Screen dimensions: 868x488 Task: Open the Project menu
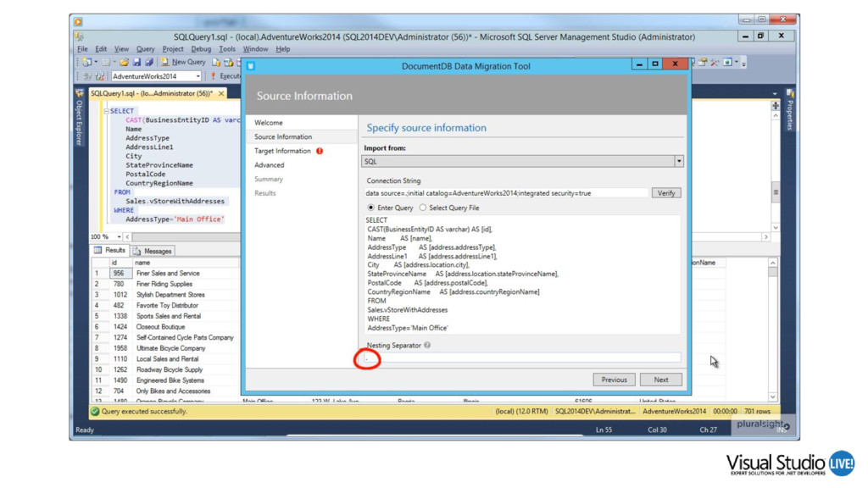point(173,49)
